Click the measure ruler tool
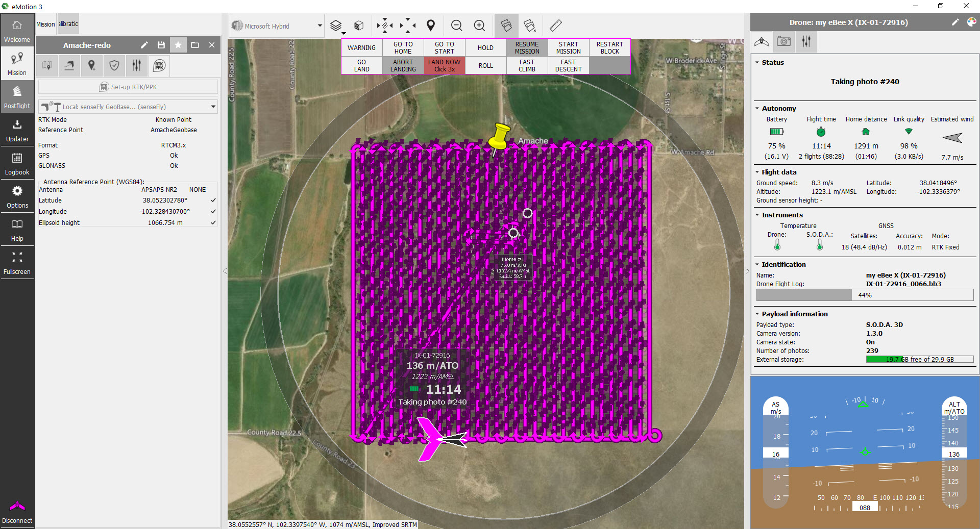The height and width of the screenshot is (529, 980). 555,25
